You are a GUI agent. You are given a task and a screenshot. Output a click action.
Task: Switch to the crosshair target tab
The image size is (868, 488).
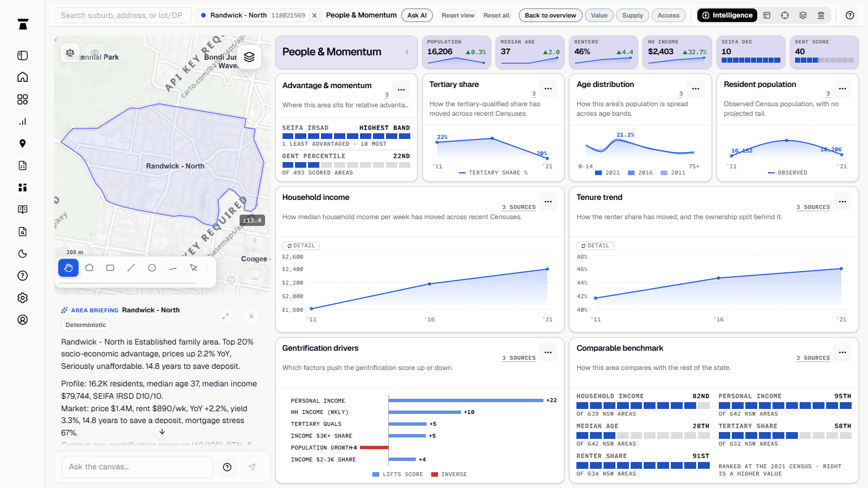[785, 15]
